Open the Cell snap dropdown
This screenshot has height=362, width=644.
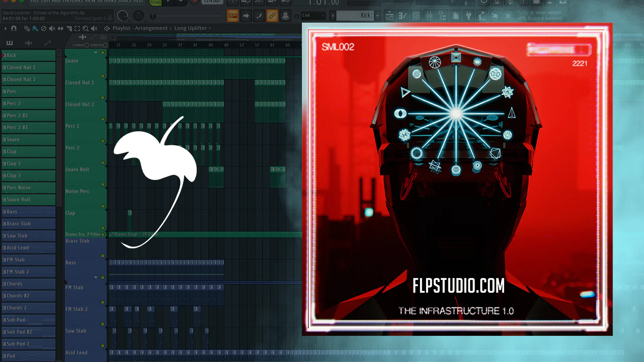pyautogui.click(x=313, y=16)
